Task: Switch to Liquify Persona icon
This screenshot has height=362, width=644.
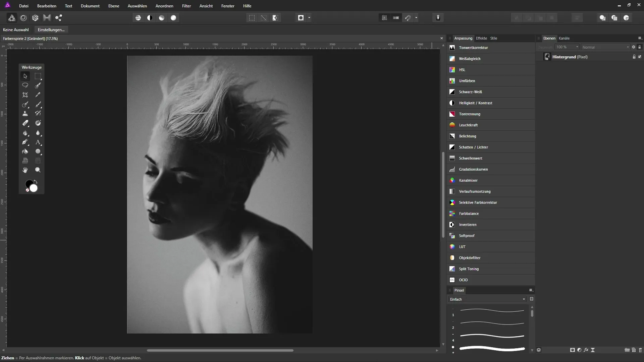Action: click(x=23, y=18)
